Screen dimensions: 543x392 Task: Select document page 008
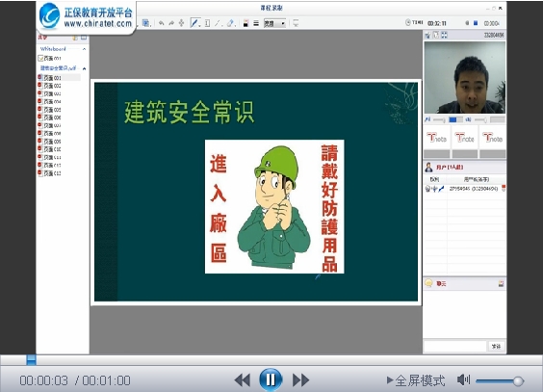pos(49,133)
